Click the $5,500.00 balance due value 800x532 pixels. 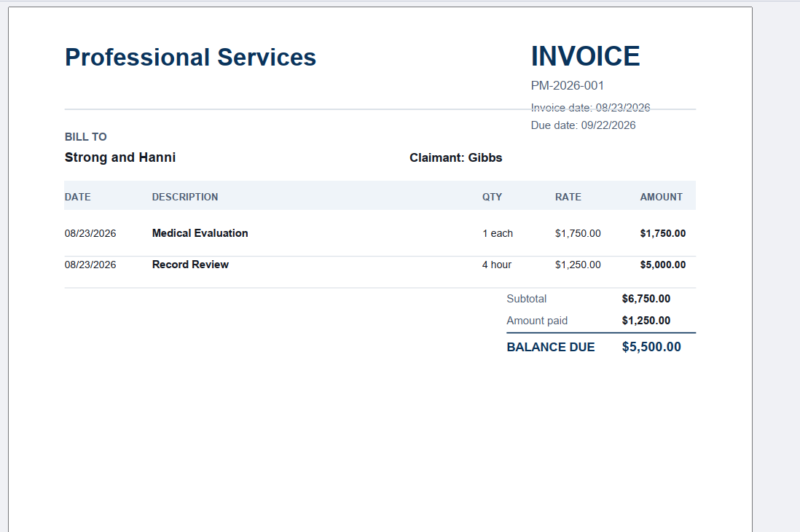coord(651,347)
